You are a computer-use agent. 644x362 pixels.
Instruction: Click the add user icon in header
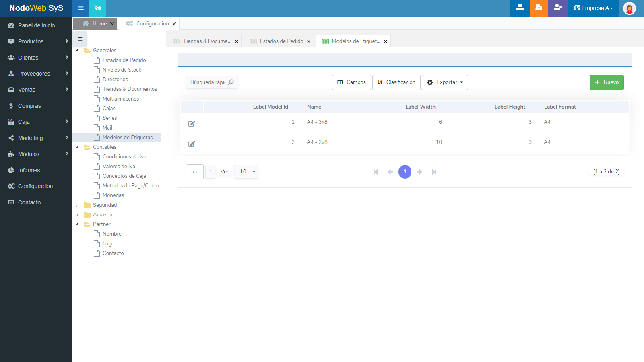(558, 8)
